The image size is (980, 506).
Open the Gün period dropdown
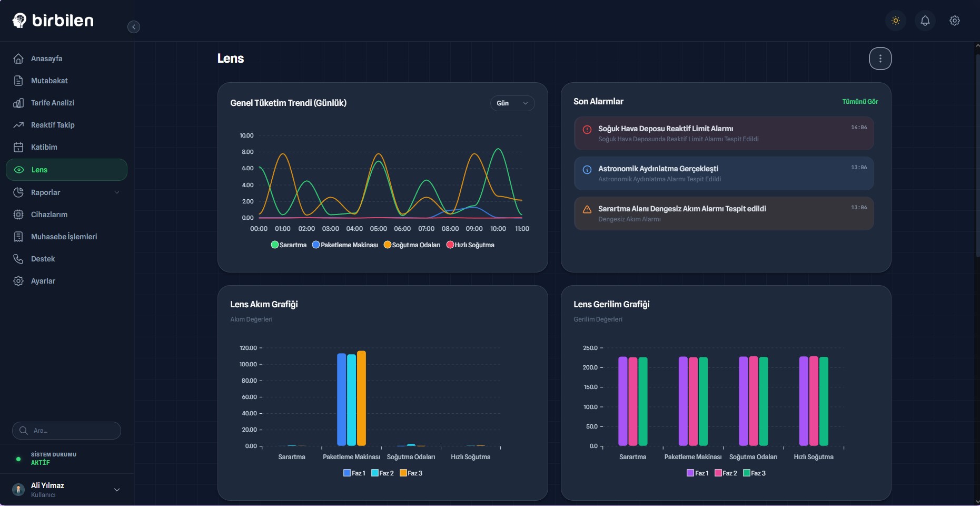(512, 103)
